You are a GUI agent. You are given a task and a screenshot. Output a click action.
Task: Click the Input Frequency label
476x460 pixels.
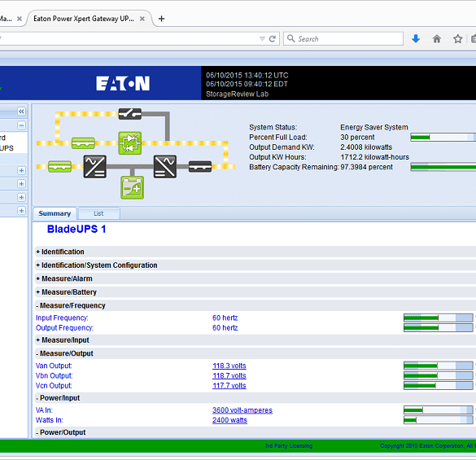pyautogui.click(x=62, y=318)
